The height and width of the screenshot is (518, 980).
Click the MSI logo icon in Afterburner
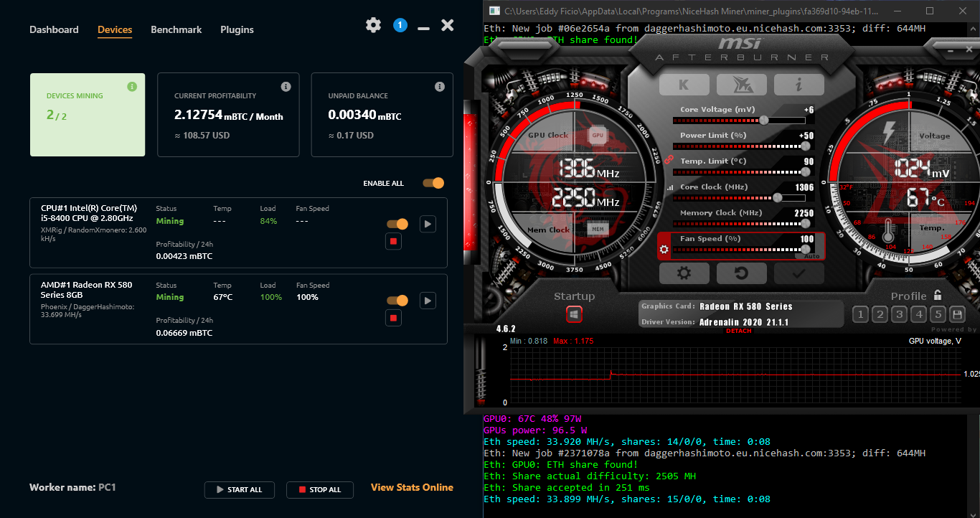[741, 83]
